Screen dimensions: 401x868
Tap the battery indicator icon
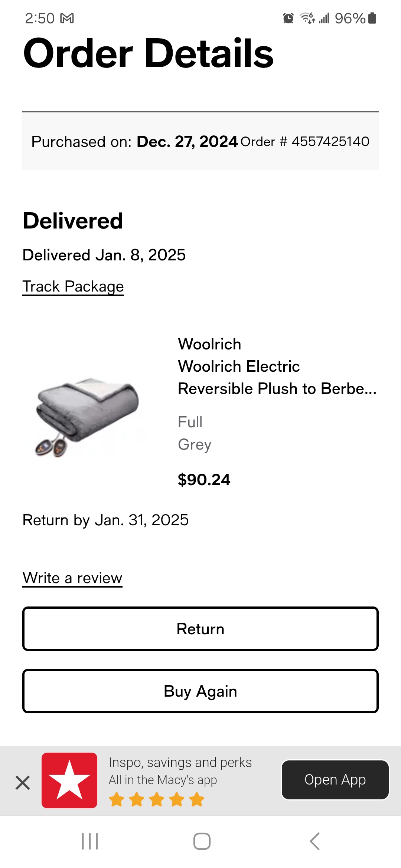coord(372,18)
